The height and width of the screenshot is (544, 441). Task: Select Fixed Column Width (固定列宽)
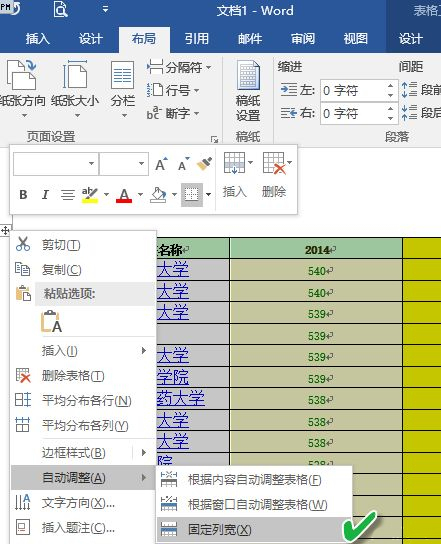point(254,530)
